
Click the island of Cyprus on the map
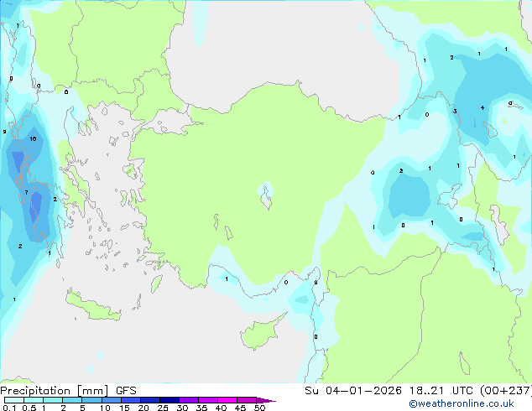point(261,334)
